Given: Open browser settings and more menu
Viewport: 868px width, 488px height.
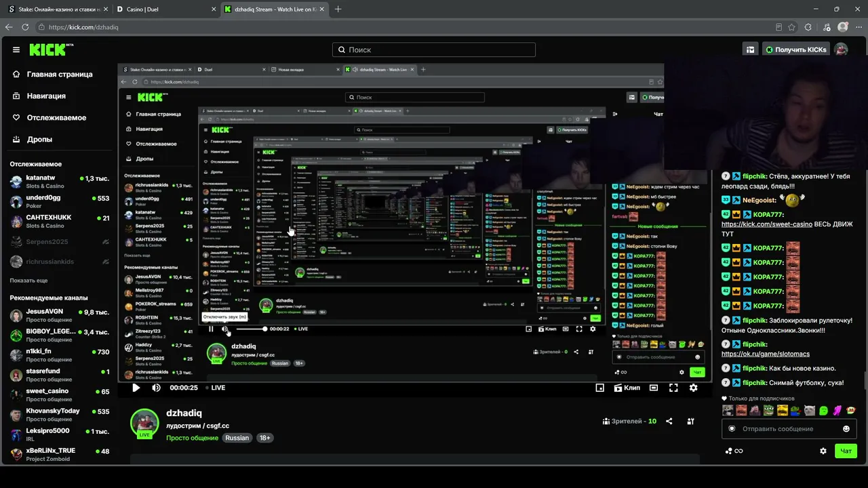Looking at the screenshot, I should pyautogui.click(x=859, y=27).
